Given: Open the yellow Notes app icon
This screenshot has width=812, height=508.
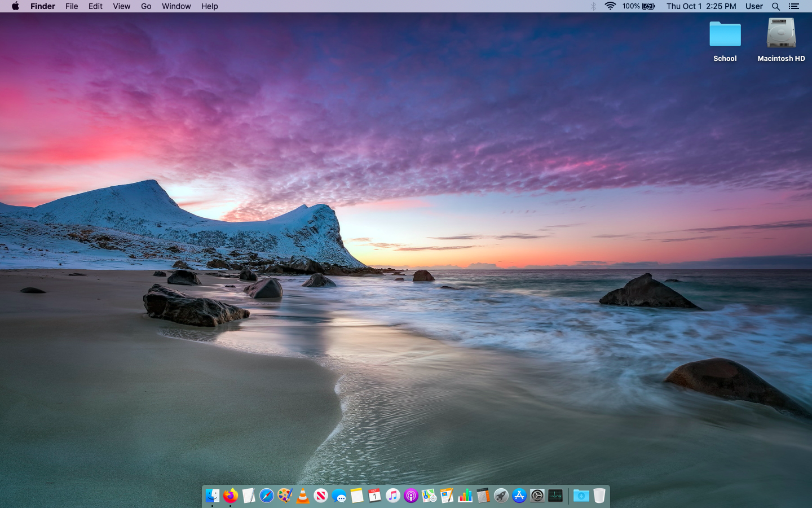Looking at the screenshot, I should pos(357,496).
